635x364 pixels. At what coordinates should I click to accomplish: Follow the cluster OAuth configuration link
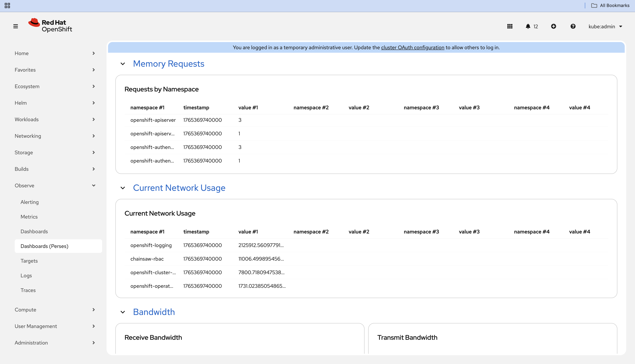click(412, 48)
